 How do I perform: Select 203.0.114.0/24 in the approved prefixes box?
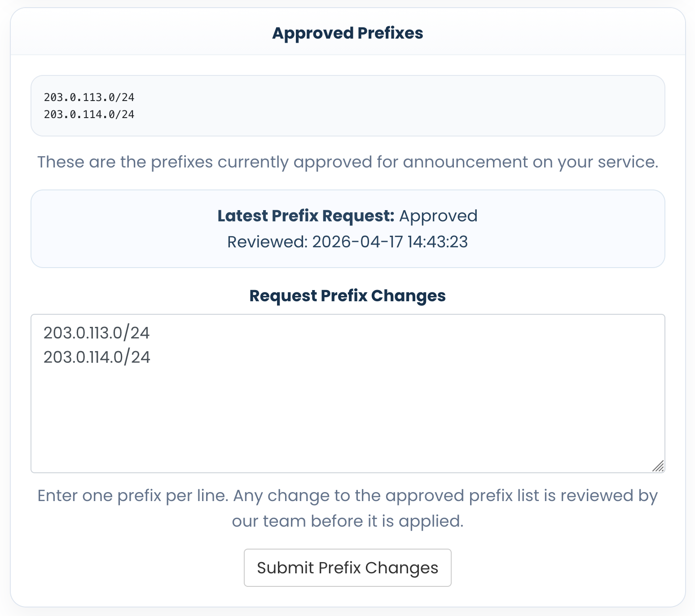(x=90, y=114)
